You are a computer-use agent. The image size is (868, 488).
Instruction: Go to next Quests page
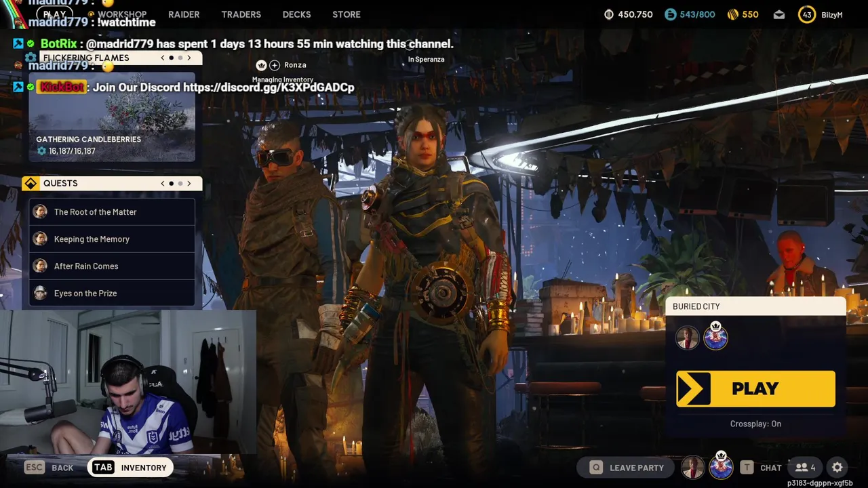[x=189, y=183]
